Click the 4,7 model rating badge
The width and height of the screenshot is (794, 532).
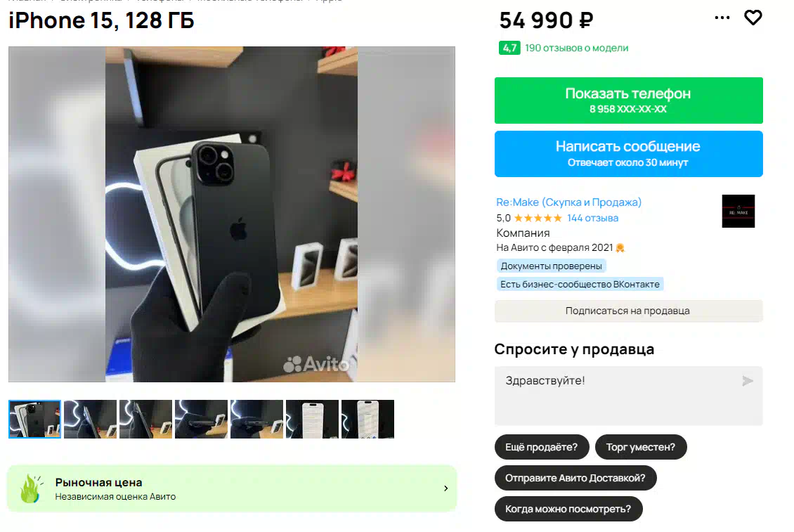coord(509,48)
